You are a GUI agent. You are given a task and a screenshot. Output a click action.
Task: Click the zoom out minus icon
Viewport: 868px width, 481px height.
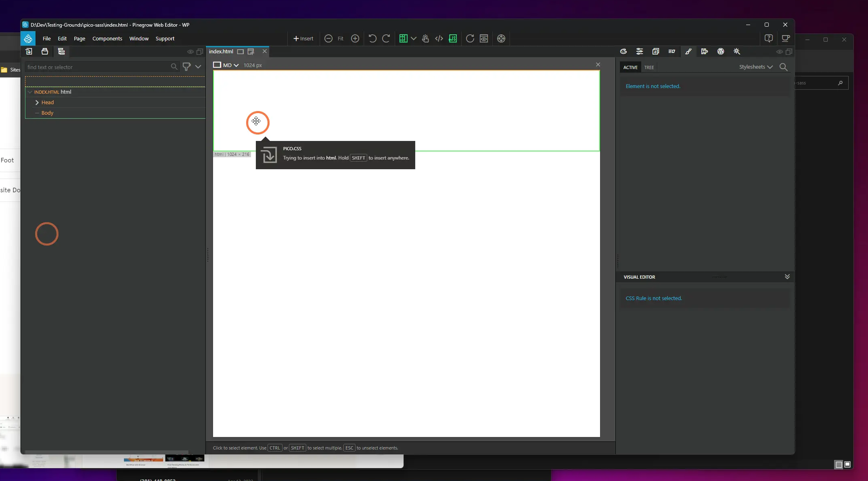pos(328,38)
